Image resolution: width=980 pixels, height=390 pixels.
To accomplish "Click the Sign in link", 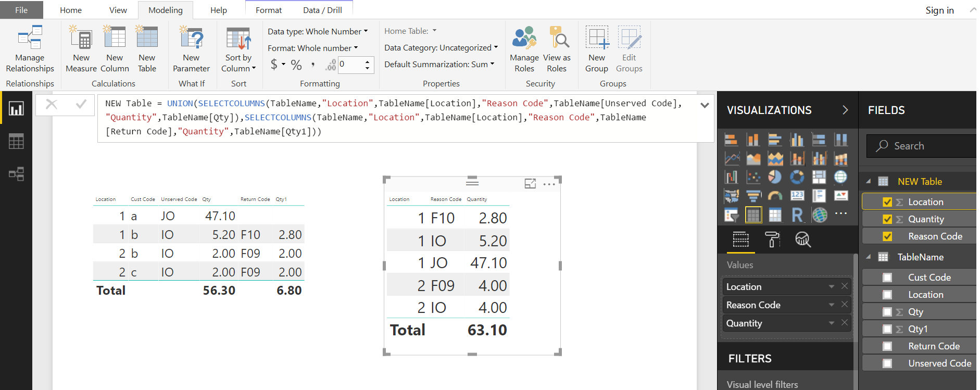I will (939, 10).
